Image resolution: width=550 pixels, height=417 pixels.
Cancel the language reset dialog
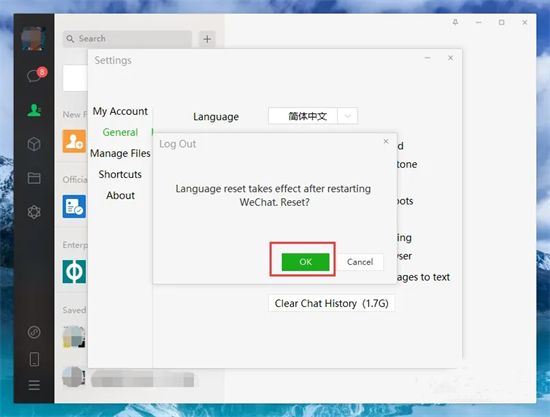coord(360,262)
